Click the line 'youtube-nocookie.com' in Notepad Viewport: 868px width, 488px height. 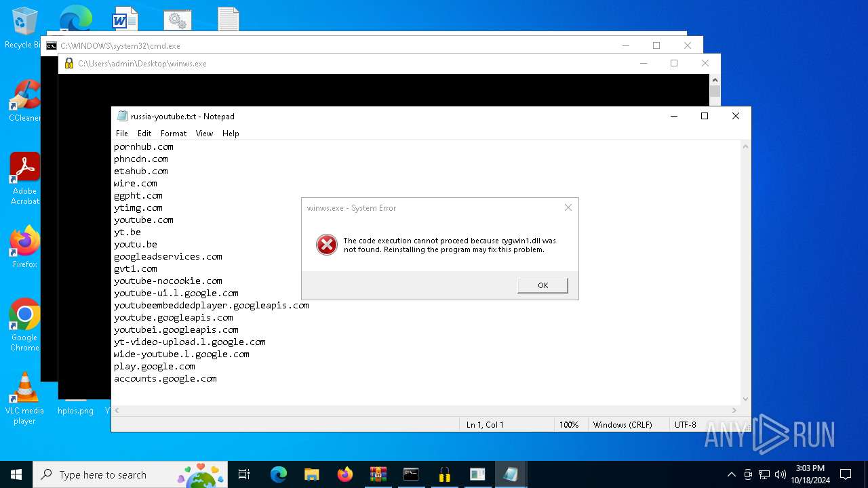(168, 281)
